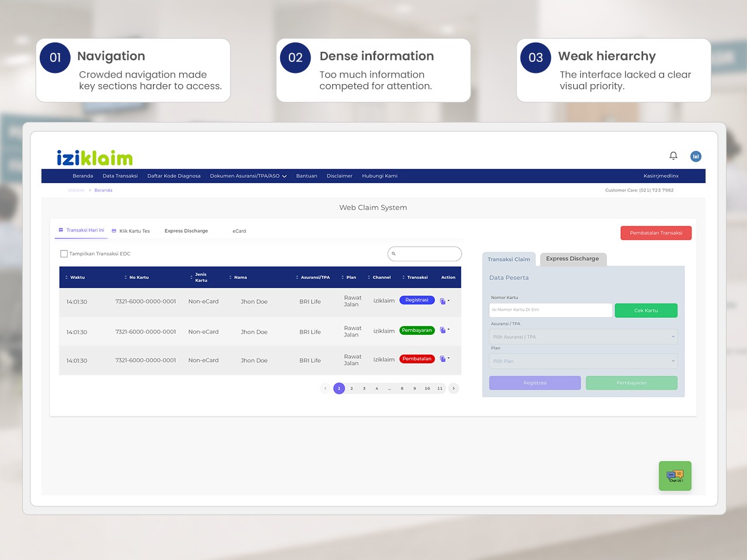Click the document action icon in the Pembayaran row
This screenshot has width=747, height=560.
[x=442, y=330]
